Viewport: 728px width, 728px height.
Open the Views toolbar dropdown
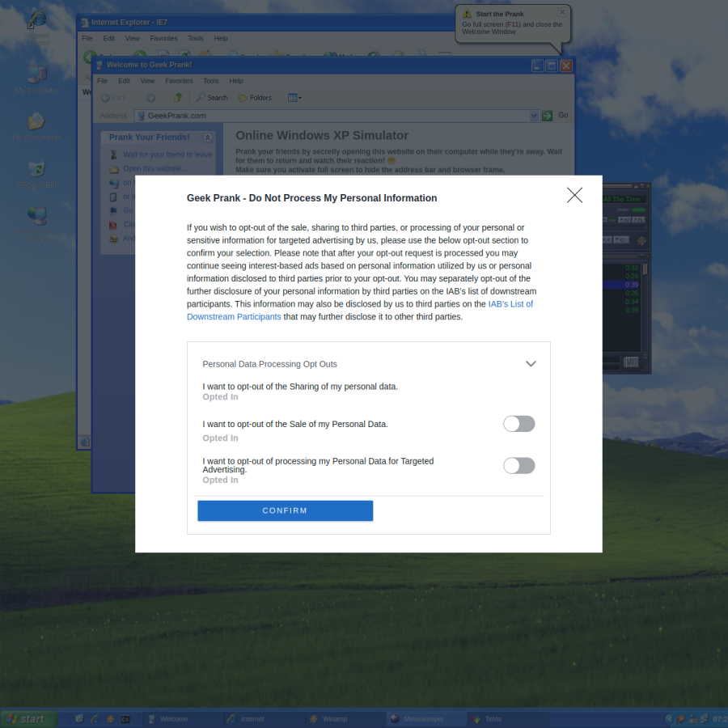click(294, 98)
